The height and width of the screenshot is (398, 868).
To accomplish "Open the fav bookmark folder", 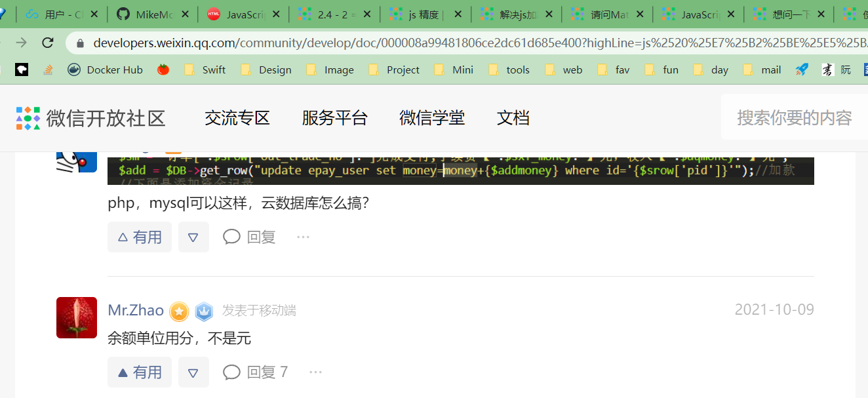I will tap(614, 70).
